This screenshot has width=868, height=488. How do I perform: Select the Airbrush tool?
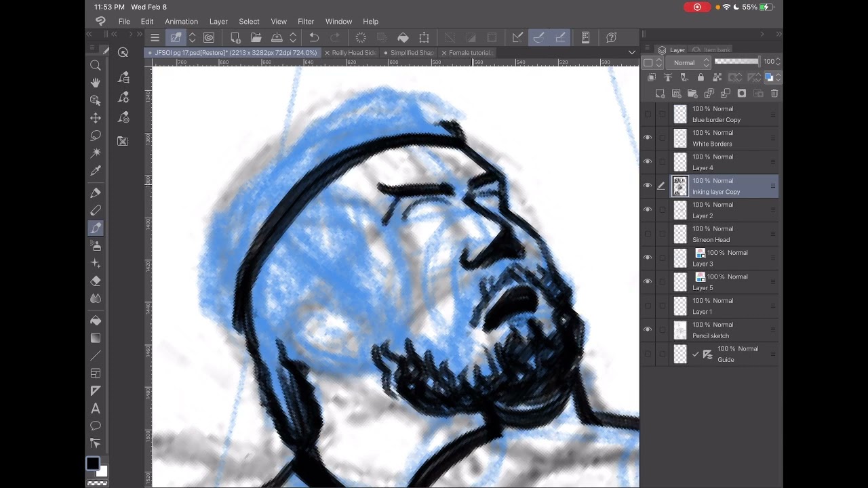click(x=96, y=246)
